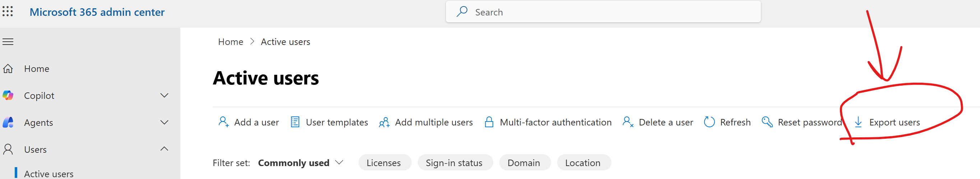The image size is (980, 179).
Task: Click the Delete a user icon
Action: [x=627, y=122]
